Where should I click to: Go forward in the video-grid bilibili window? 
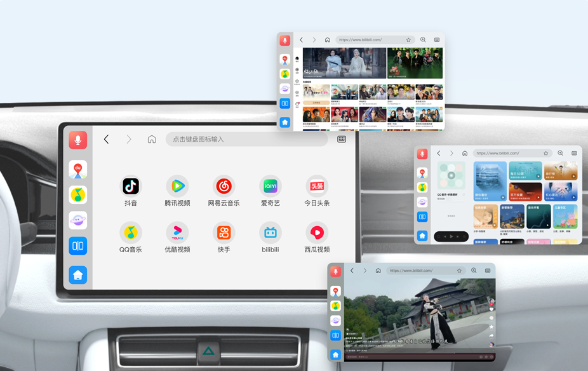coord(314,40)
